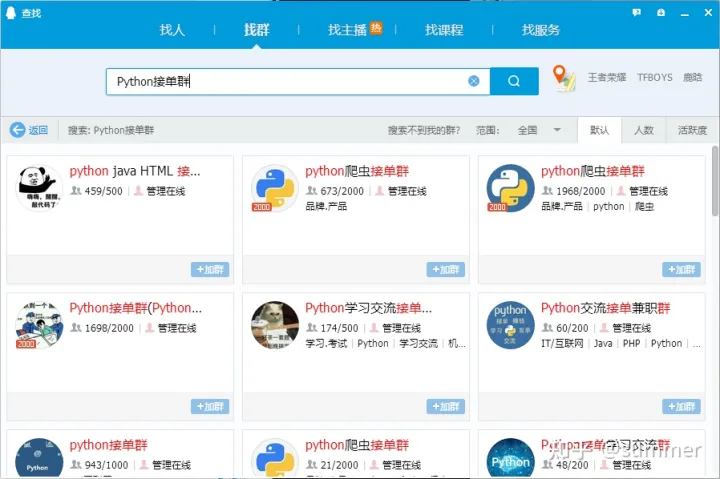Viewport: 720px width, 479px height.
Task: Open avatar of 943/1000 python接单群
Action: click(39, 458)
